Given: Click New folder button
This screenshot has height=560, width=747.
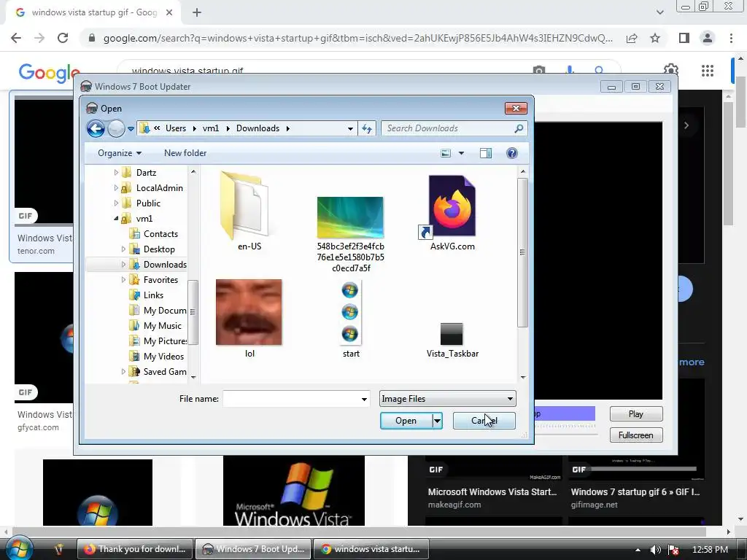Looking at the screenshot, I should [185, 153].
